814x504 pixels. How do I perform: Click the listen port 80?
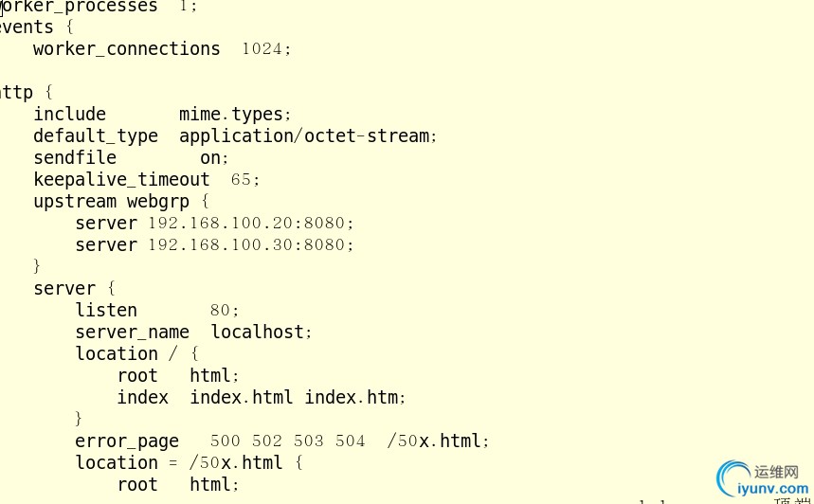(x=220, y=311)
